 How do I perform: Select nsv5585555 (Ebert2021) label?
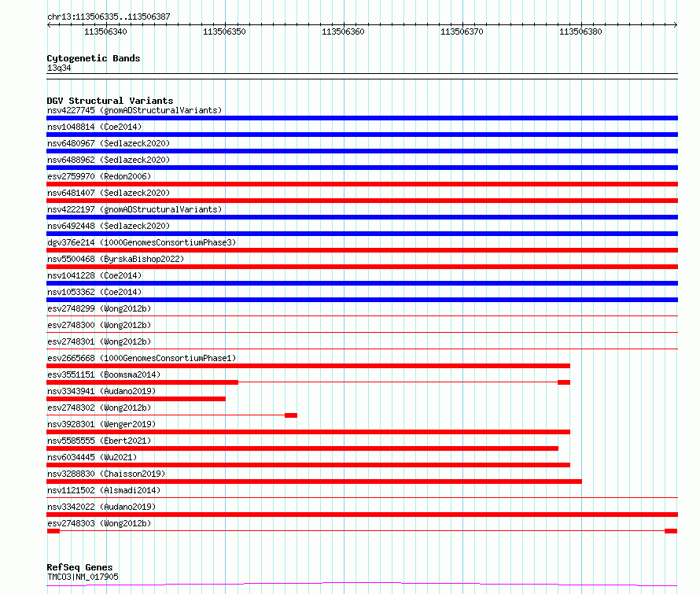(x=99, y=441)
